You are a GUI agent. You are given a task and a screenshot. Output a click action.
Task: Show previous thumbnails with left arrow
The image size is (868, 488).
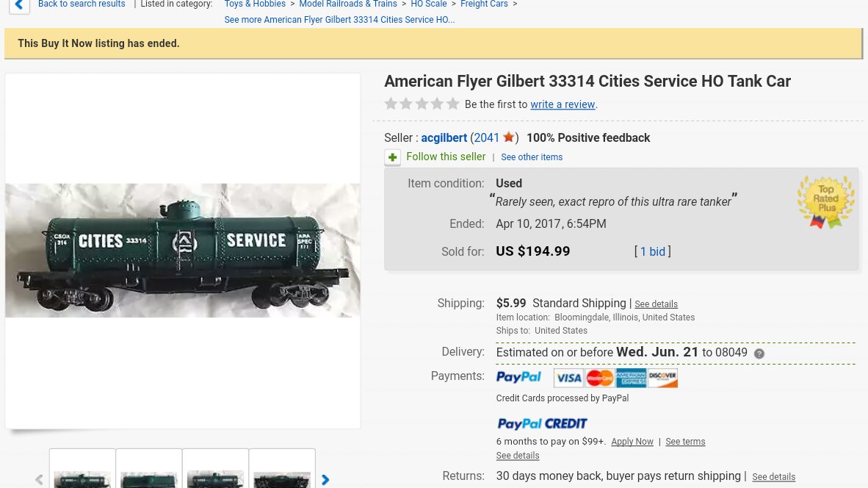tap(39, 480)
